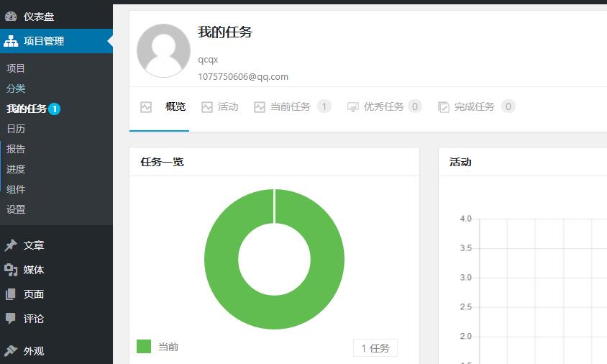Open the 项目 submenu item
This screenshot has width=607, height=364.
pos(16,68)
